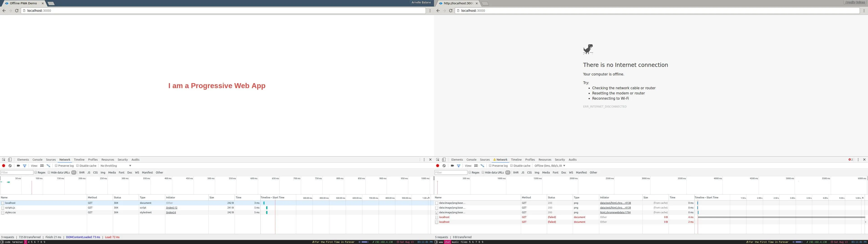Image resolution: width=868 pixels, height=244 pixels.
Task: Switch network view to large request rows
Action: [42, 165]
